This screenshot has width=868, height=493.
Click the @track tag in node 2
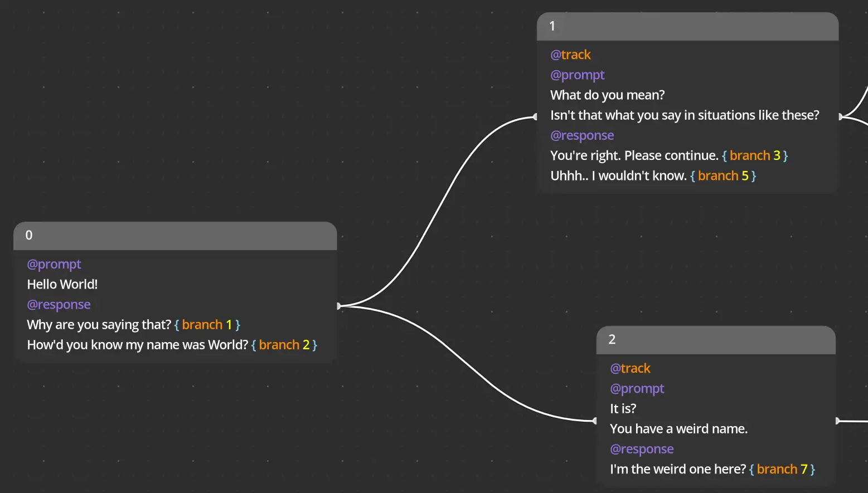[x=630, y=368]
